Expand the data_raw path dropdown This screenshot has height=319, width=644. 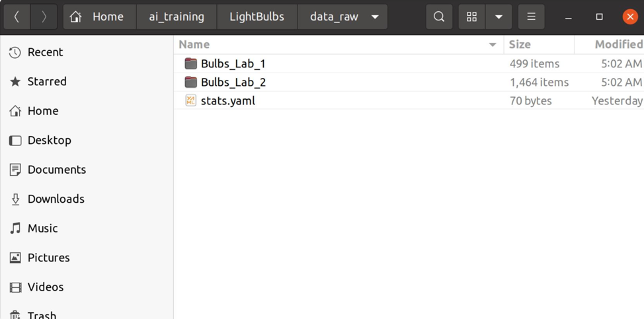375,17
